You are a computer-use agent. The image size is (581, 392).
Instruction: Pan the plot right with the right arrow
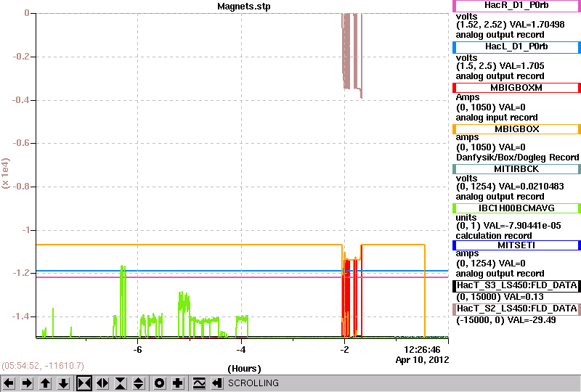click(27, 383)
